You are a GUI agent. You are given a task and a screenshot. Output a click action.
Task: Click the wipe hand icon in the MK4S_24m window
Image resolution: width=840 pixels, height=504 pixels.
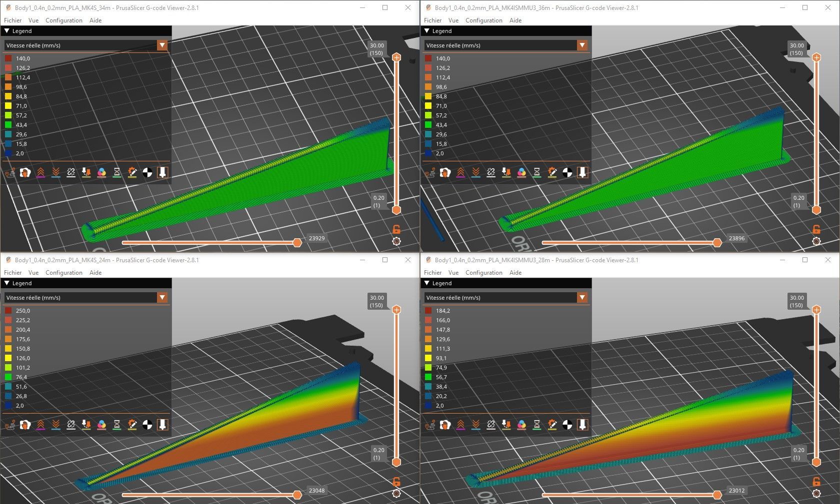(25, 425)
